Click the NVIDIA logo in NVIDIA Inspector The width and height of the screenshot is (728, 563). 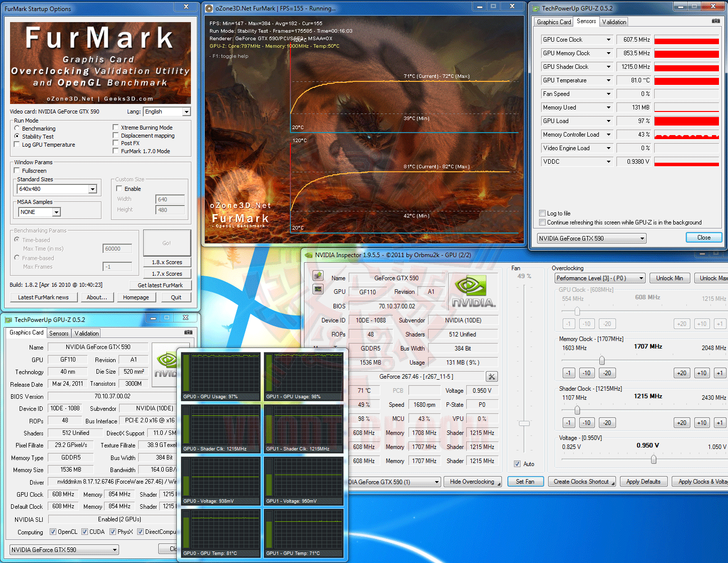tap(473, 291)
